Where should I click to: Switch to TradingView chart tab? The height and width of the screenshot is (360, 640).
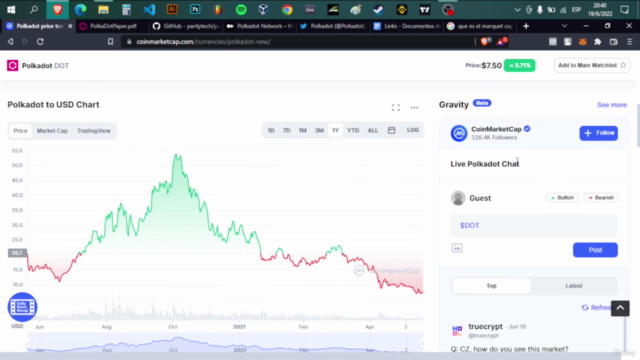pos(94,131)
